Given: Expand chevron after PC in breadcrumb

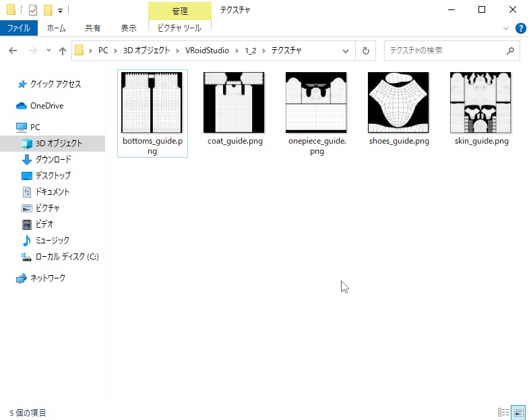Looking at the screenshot, I should [115, 51].
